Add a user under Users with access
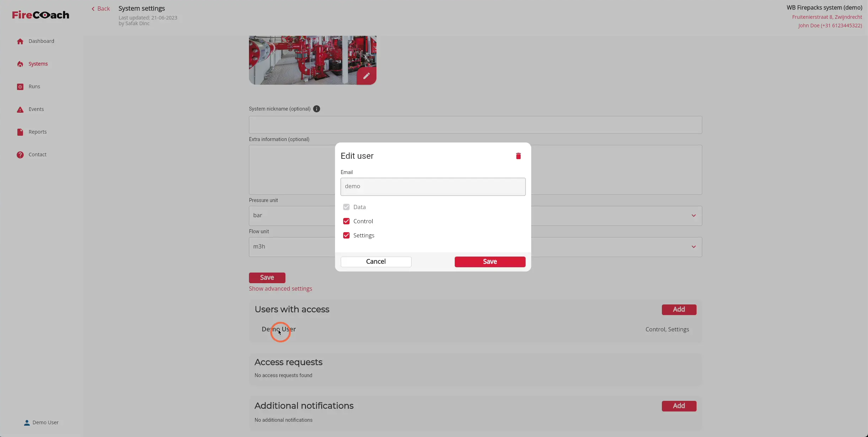868x437 pixels. (679, 309)
